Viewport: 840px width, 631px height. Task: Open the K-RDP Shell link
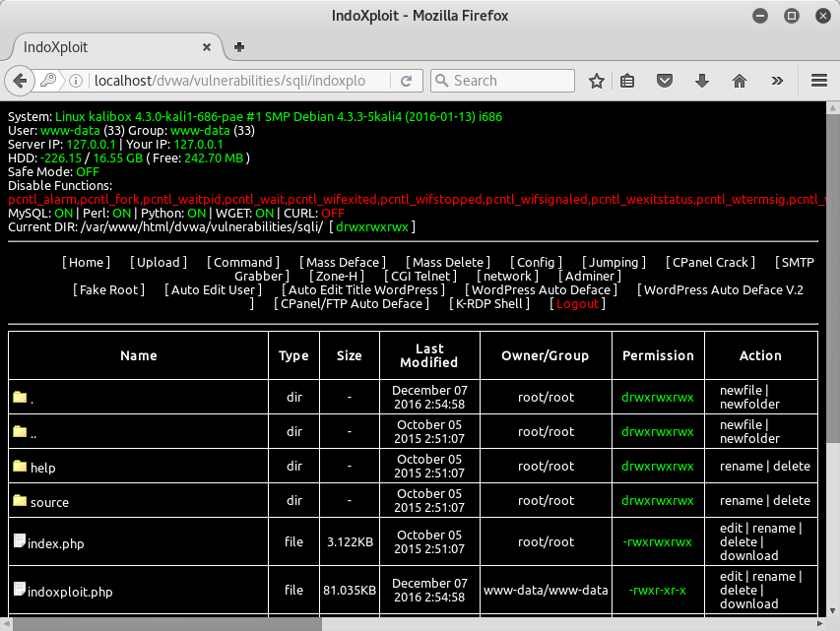489,304
